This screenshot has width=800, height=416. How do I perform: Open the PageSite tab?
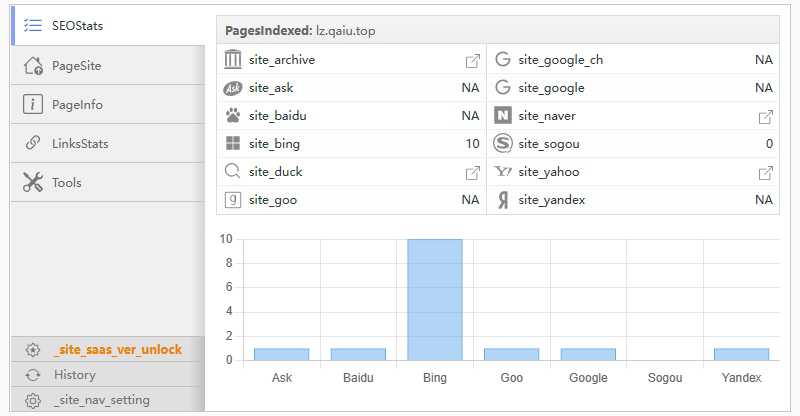point(76,66)
